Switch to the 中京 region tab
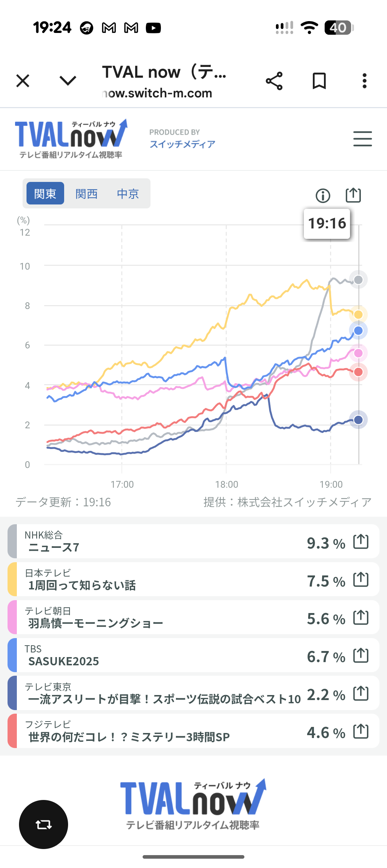This screenshot has width=387, height=868. [128, 193]
